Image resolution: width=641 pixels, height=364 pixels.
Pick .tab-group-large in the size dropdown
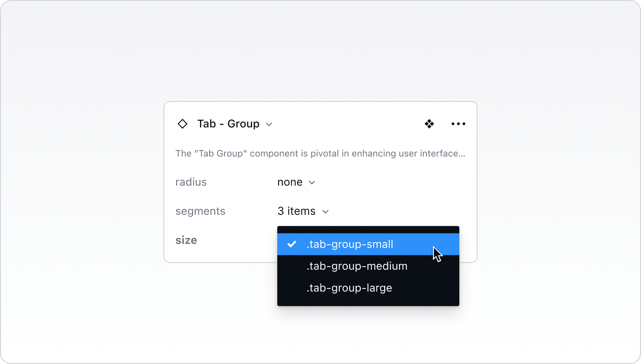tap(349, 288)
